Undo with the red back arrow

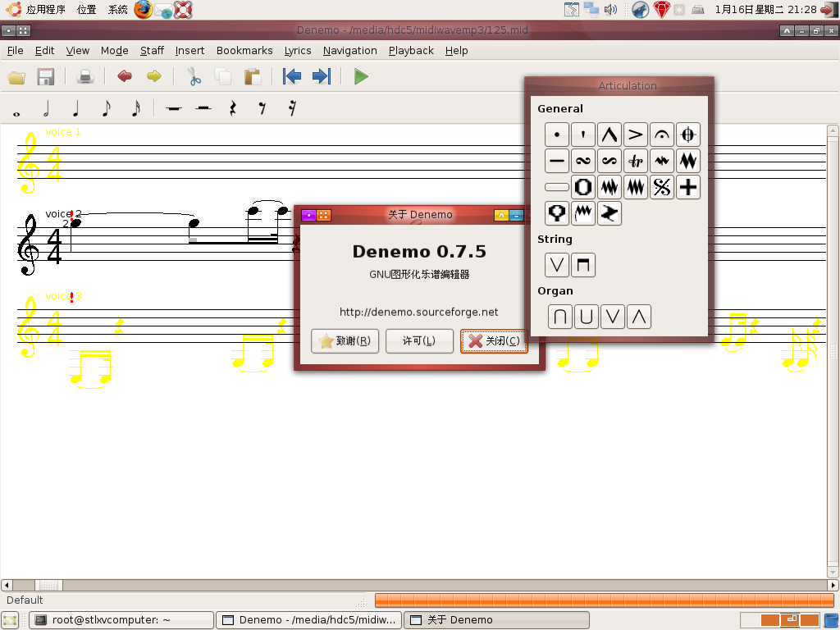(x=125, y=77)
